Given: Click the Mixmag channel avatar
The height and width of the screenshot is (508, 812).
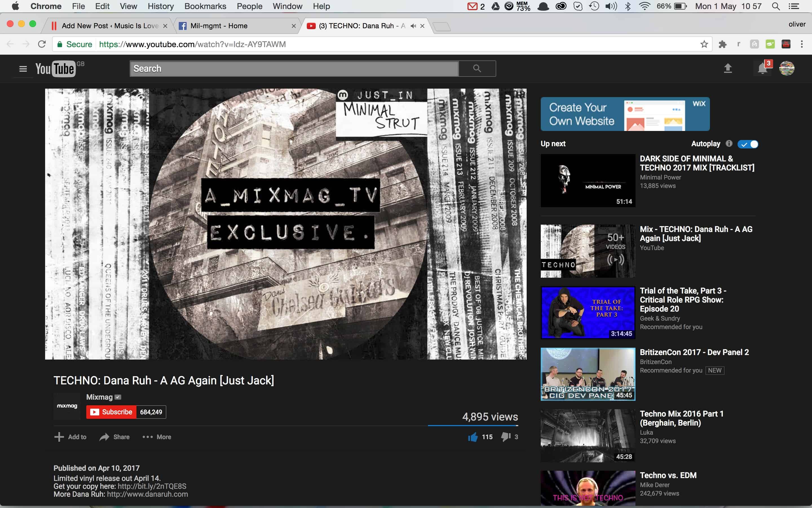Looking at the screenshot, I should tap(67, 406).
